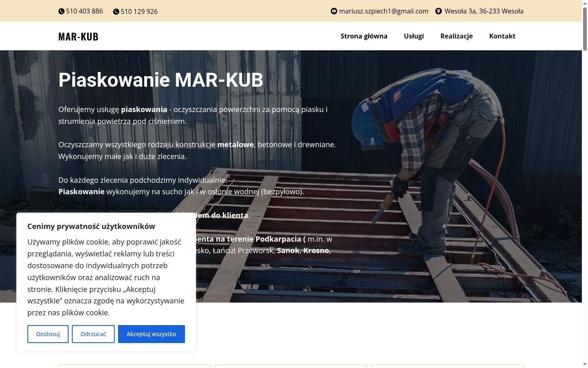
Task: Click the cookie heading Cenimy prywatność użytkowników
Action: coord(91,226)
